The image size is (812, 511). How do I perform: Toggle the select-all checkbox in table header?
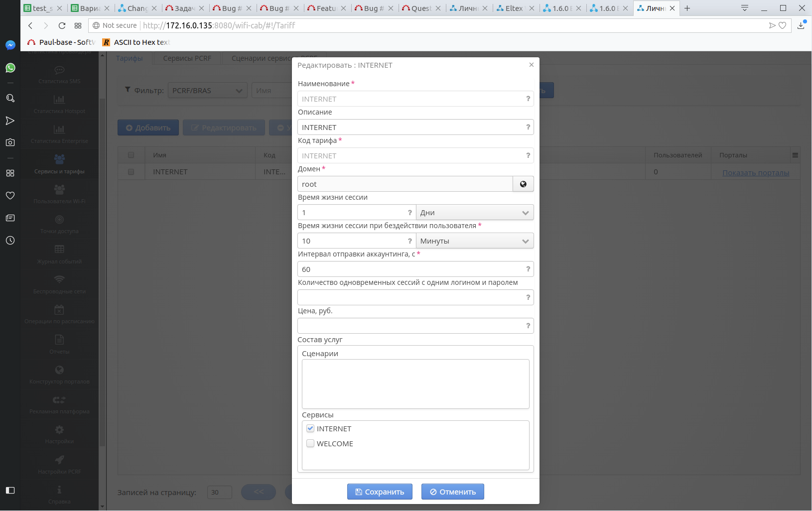pyautogui.click(x=131, y=155)
